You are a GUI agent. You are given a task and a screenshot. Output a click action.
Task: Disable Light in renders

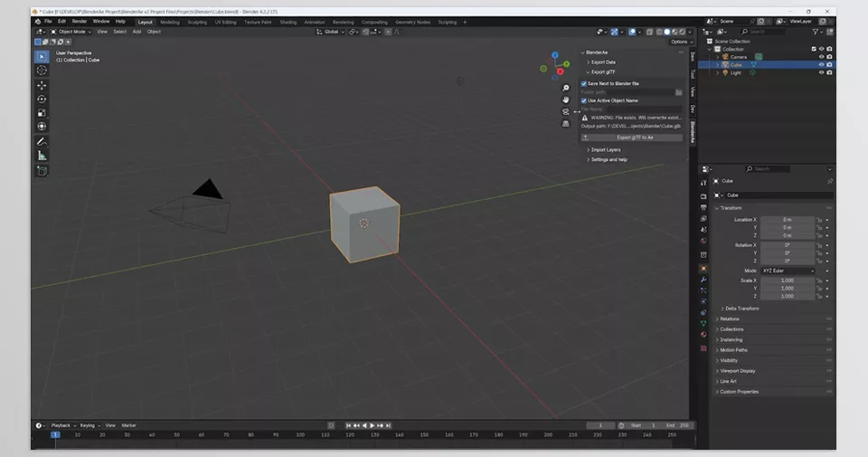[829, 72]
